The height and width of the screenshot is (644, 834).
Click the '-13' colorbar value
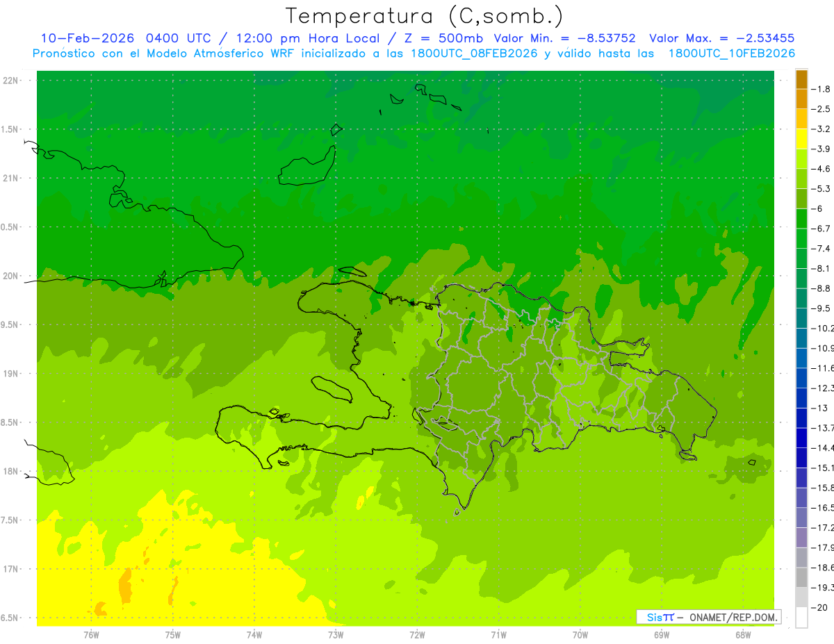pos(819,408)
